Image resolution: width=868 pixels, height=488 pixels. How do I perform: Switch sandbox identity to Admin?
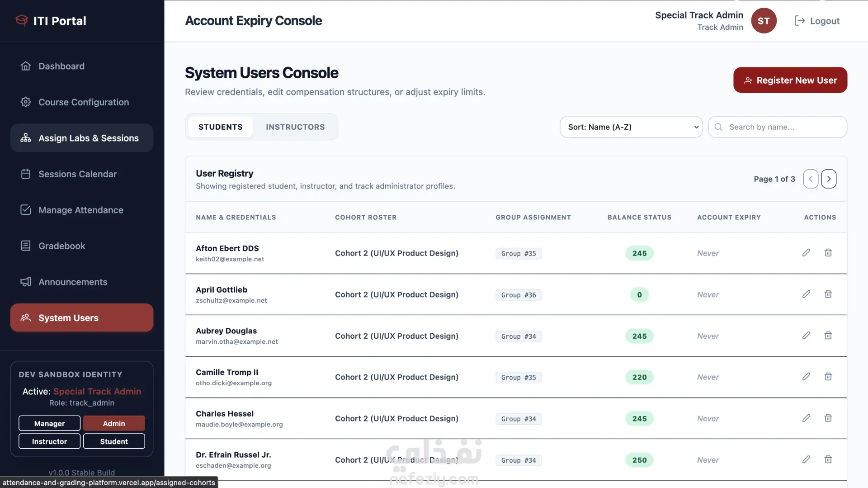tap(114, 423)
